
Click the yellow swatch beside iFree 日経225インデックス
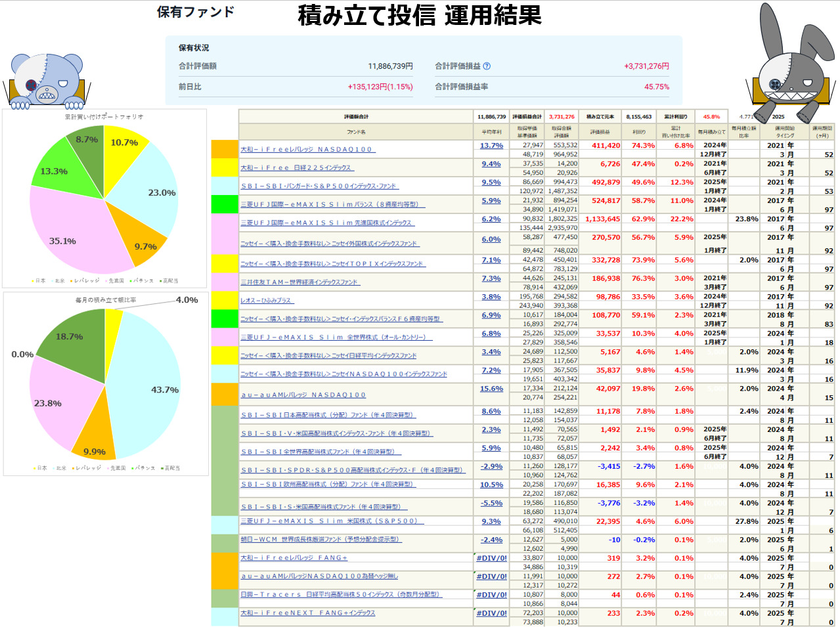225,167
